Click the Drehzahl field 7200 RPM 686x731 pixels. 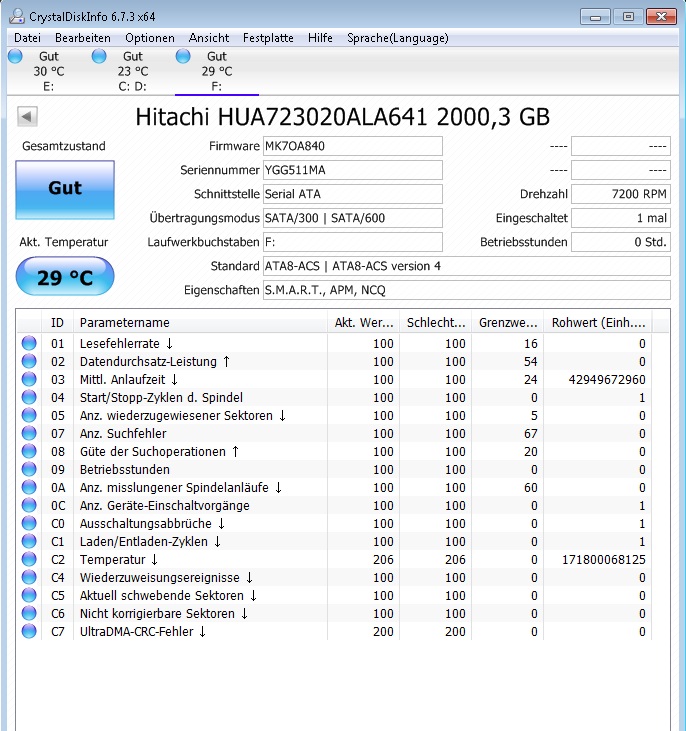pos(621,194)
